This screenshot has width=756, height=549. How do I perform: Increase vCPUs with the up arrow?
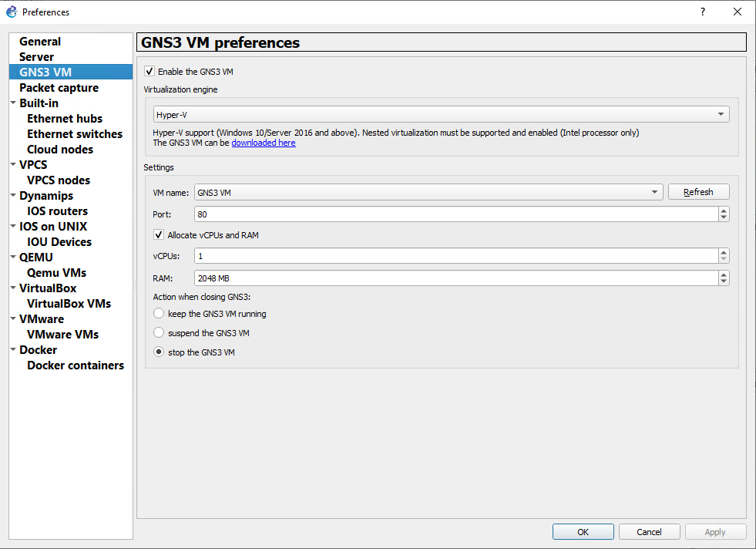point(723,252)
